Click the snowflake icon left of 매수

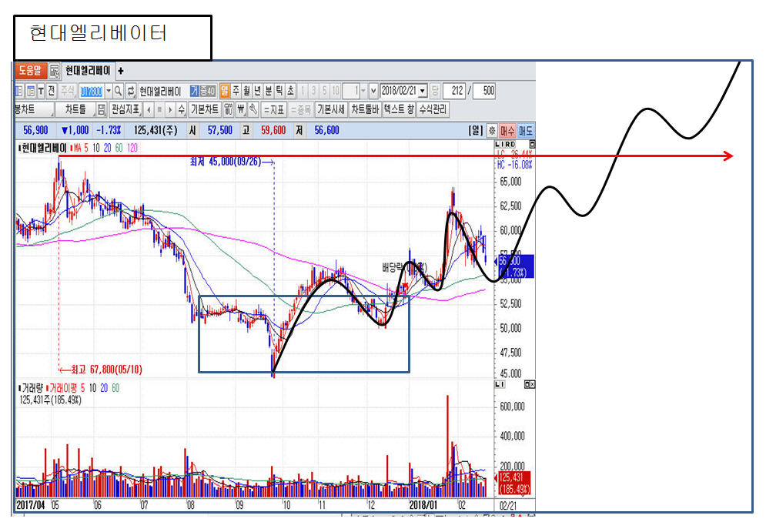tap(492, 131)
